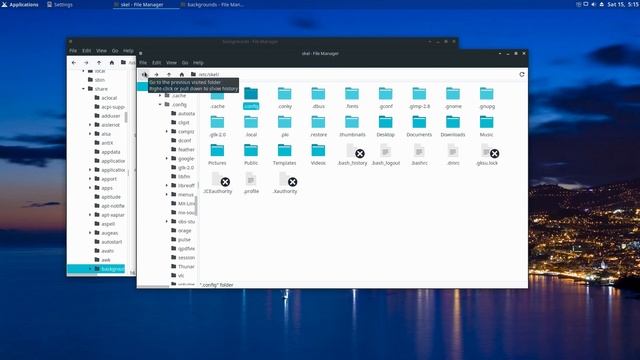Open View menu in skel window
The width and height of the screenshot is (640, 360).
171,63
